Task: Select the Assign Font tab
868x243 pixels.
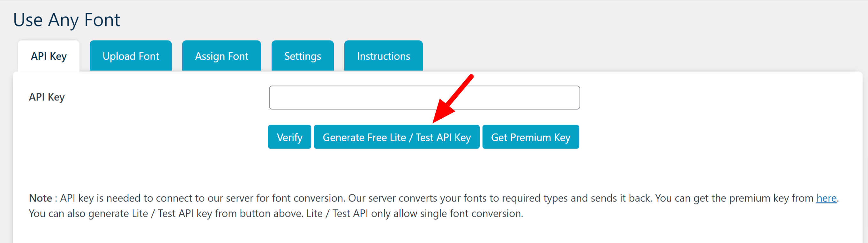Action: pyautogui.click(x=221, y=56)
